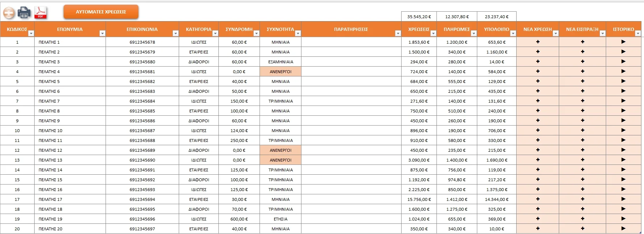This screenshot has width=644, height=234.
Task: Add new charge for ΠΕΛΑΤΗΣ 12
Action: (538, 150)
